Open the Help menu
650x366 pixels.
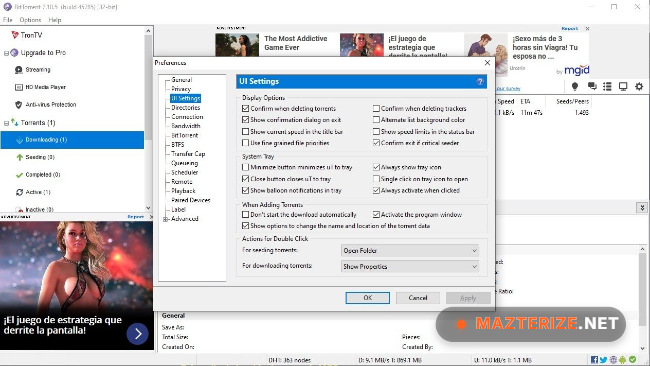(x=55, y=20)
